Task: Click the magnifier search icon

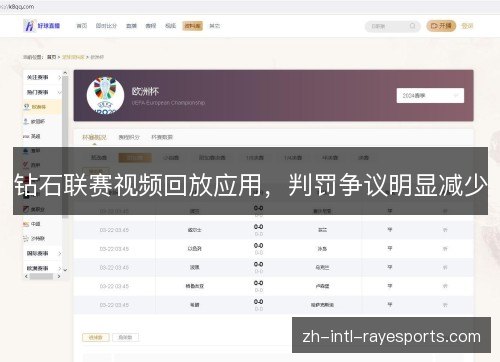Action: point(412,26)
